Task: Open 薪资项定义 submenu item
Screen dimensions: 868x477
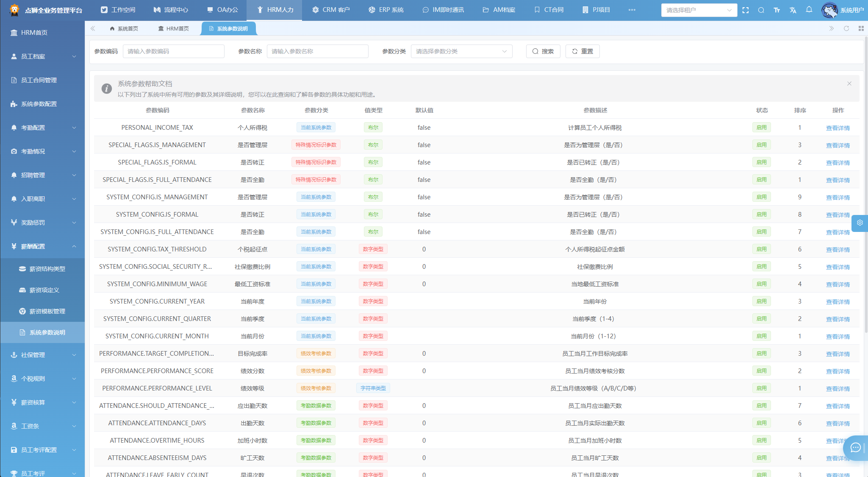Action: click(x=42, y=290)
